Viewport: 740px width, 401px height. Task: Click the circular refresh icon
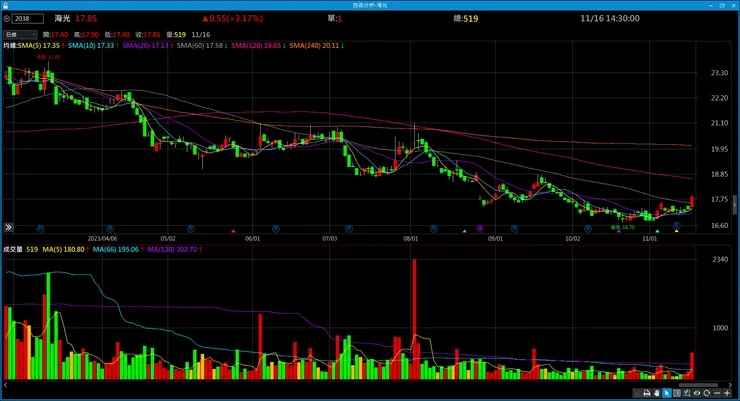tap(706, 393)
